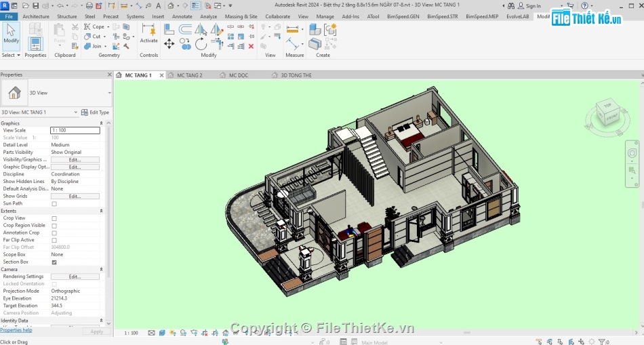Viewport: 644px width, 345px height.
Task: Switch to the MC DOC view tab
Action: tap(238, 75)
